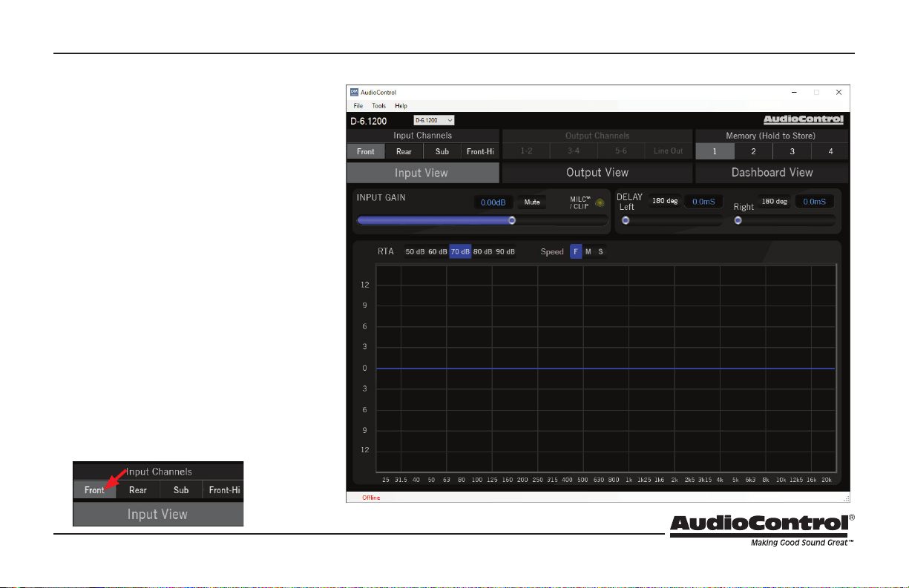The image size is (909, 588).
Task: Click the Right delay 0.0mS field
Action: click(815, 201)
